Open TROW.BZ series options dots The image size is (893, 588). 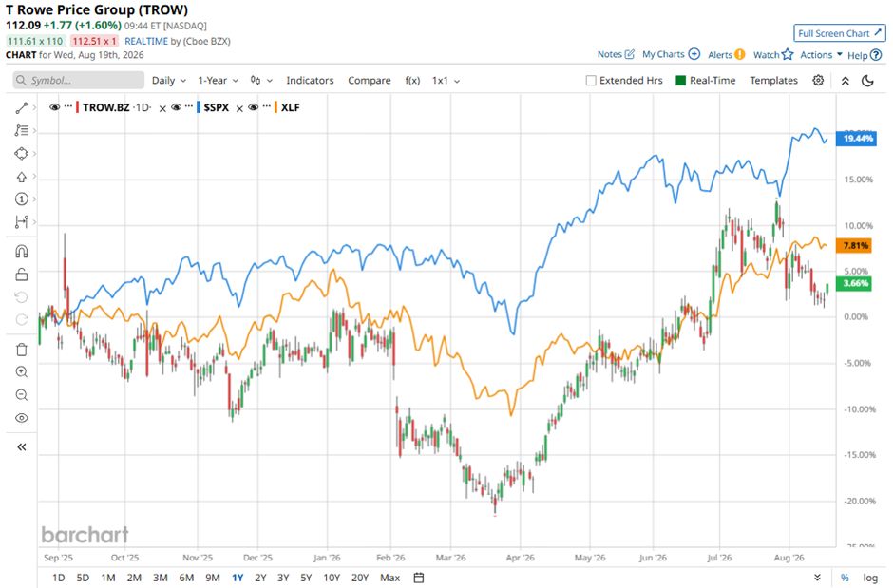point(68,106)
